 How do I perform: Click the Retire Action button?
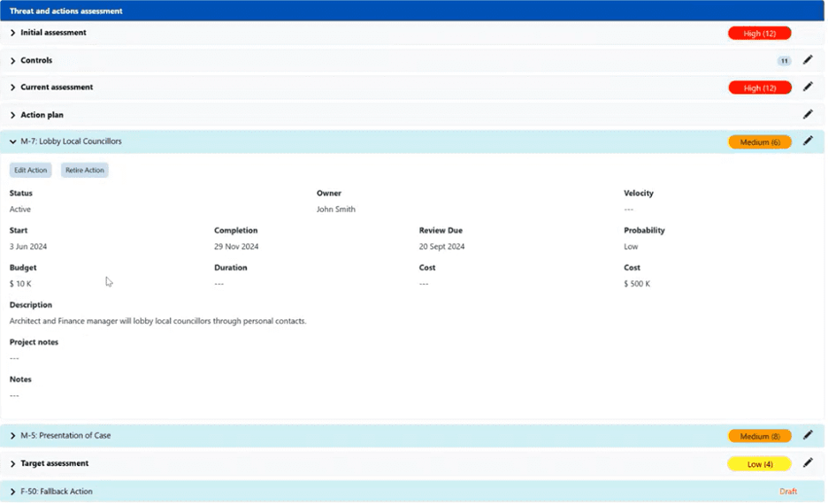point(84,170)
